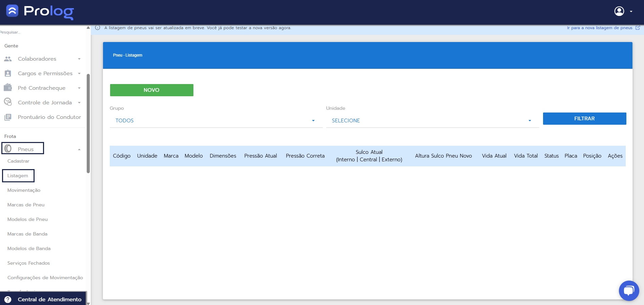This screenshot has height=305, width=644.
Task: Open the Grupo dropdown showing TODOS
Action: 215,121
